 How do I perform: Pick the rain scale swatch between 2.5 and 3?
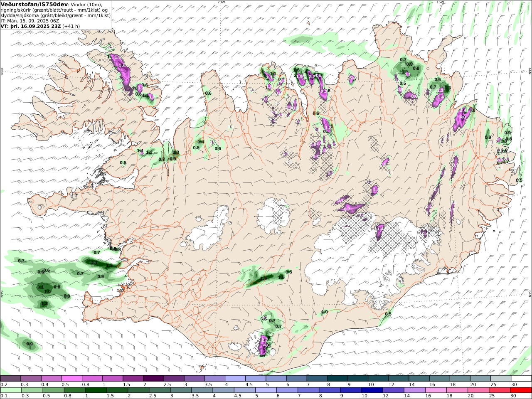(x=160, y=390)
